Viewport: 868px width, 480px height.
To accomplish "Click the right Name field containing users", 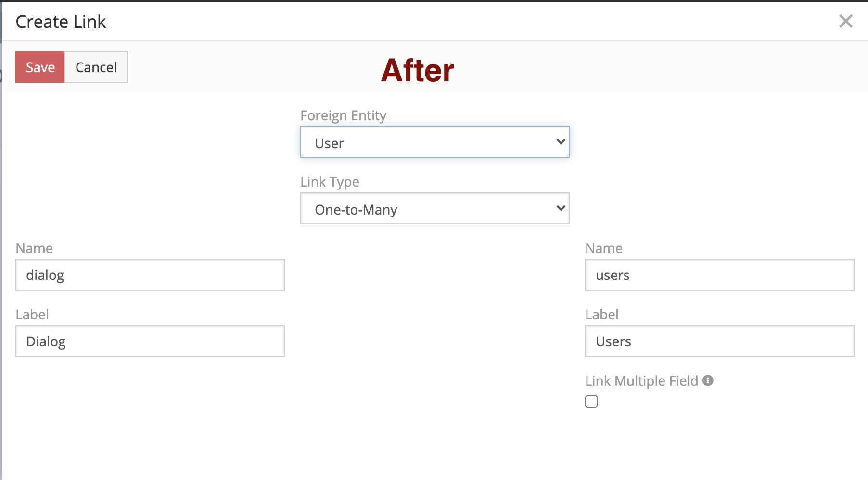I will coord(719,275).
